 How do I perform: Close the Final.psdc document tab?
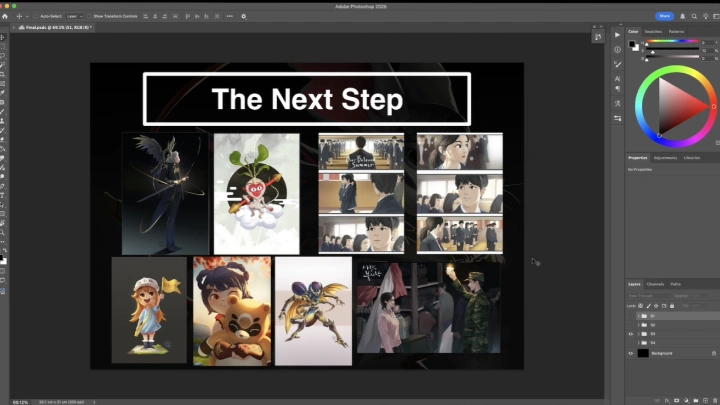[14, 28]
